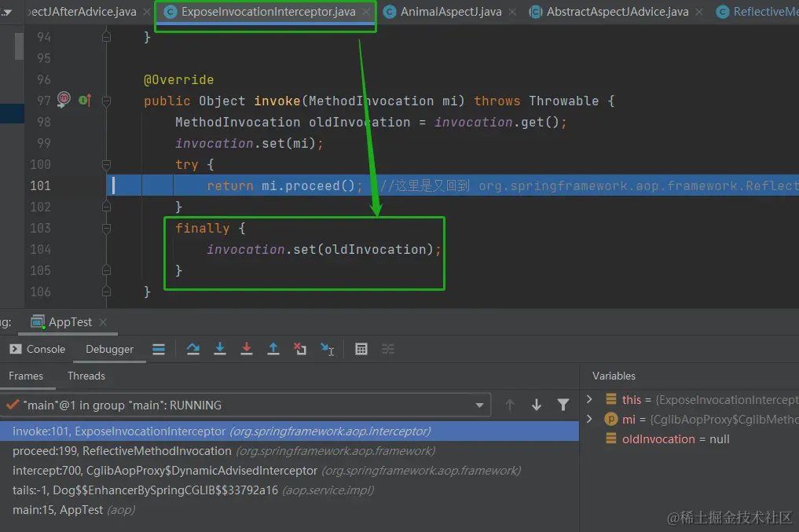The width and height of the screenshot is (799, 532).
Task: Click line number 101 in gutter
Action: coord(40,185)
